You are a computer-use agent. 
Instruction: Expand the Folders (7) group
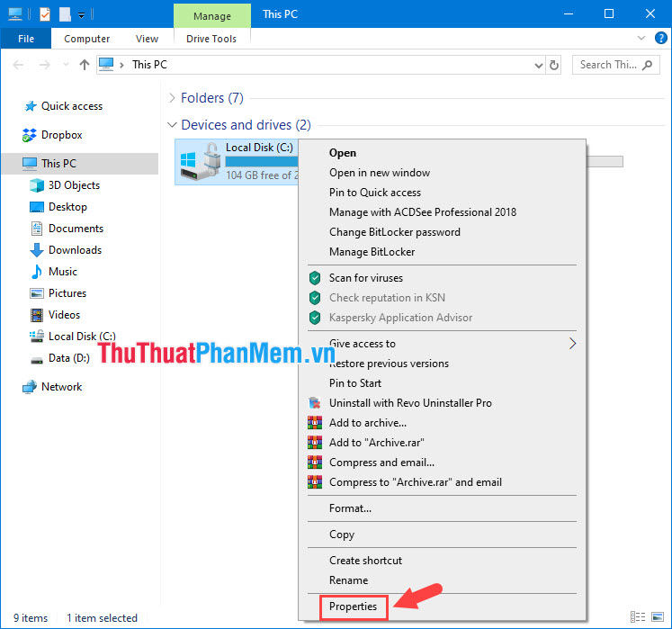point(172,98)
